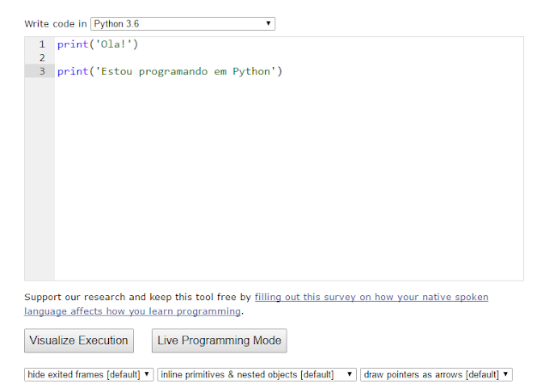Start Live Programming Mode

pos(219,341)
